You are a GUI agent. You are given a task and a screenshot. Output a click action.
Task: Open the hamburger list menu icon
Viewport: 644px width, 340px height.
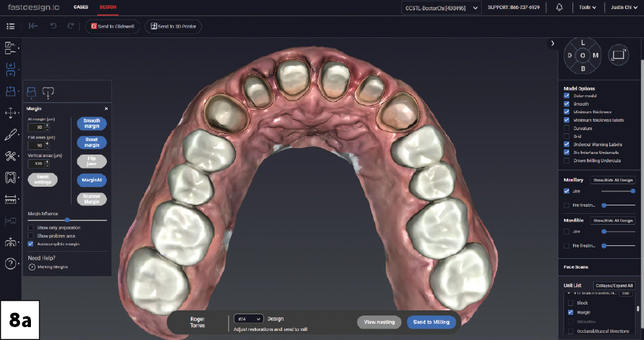point(11,26)
